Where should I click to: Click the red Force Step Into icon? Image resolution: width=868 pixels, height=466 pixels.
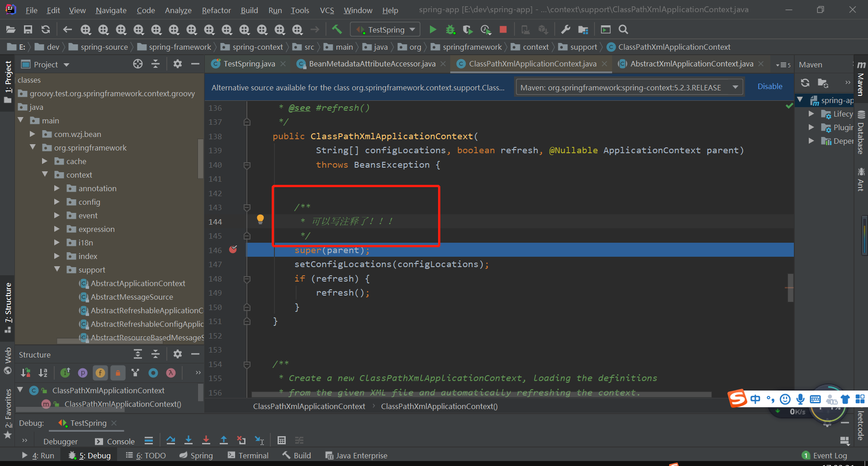(206, 440)
